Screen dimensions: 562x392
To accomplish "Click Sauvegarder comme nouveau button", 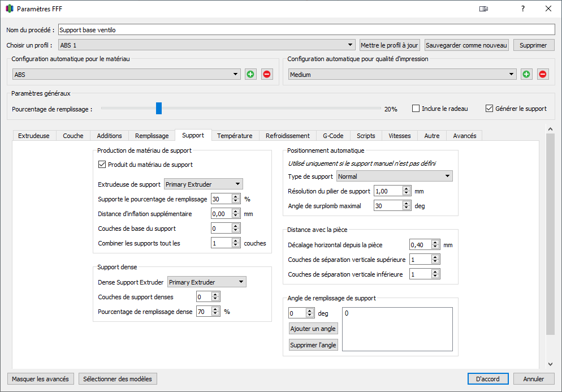I will pyautogui.click(x=466, y=45).
